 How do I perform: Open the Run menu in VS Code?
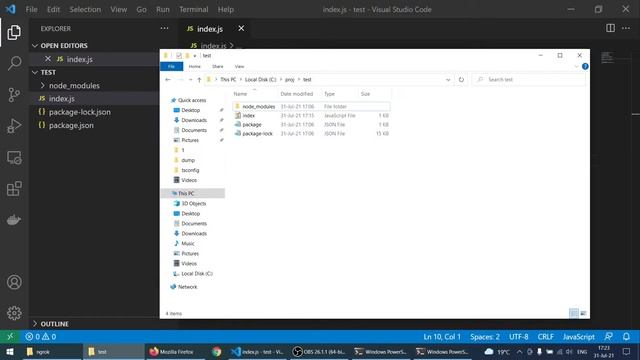click(162, 9)
